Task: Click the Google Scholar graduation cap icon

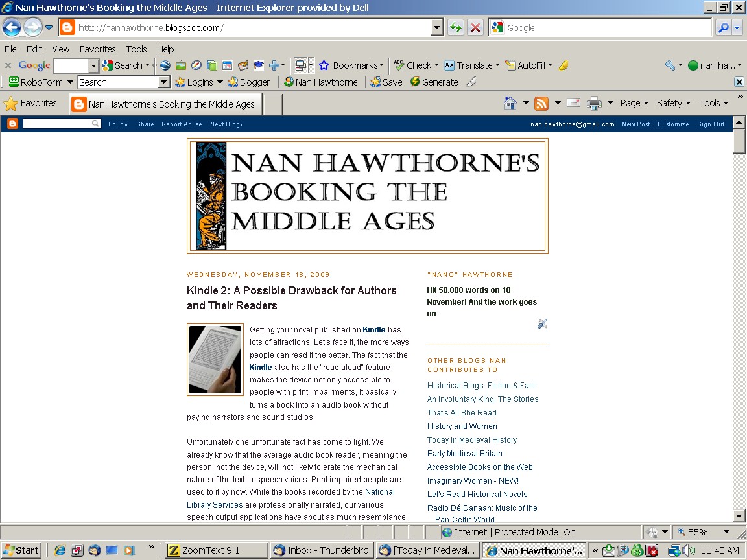Action: (x=259, y=65)
